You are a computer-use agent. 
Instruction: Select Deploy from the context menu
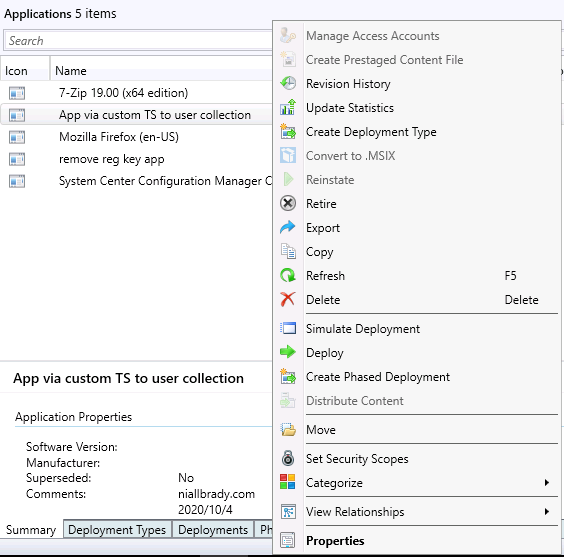click(x=416, y=352)
